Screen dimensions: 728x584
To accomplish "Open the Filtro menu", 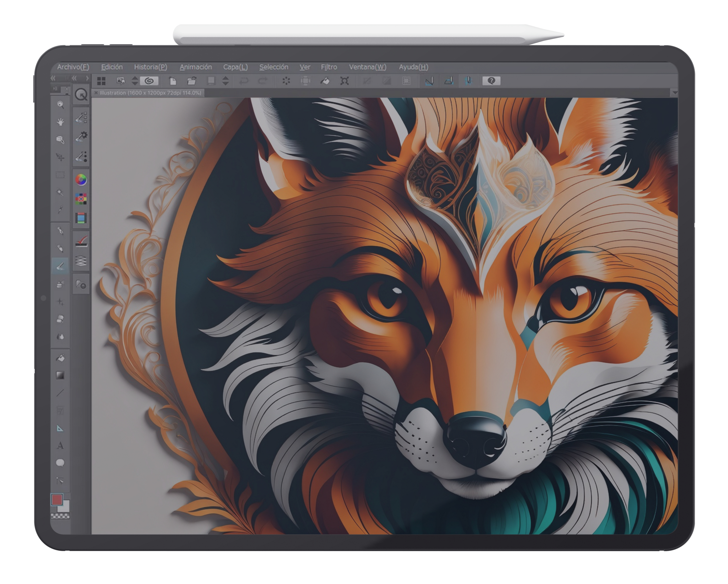I will 329,67.
